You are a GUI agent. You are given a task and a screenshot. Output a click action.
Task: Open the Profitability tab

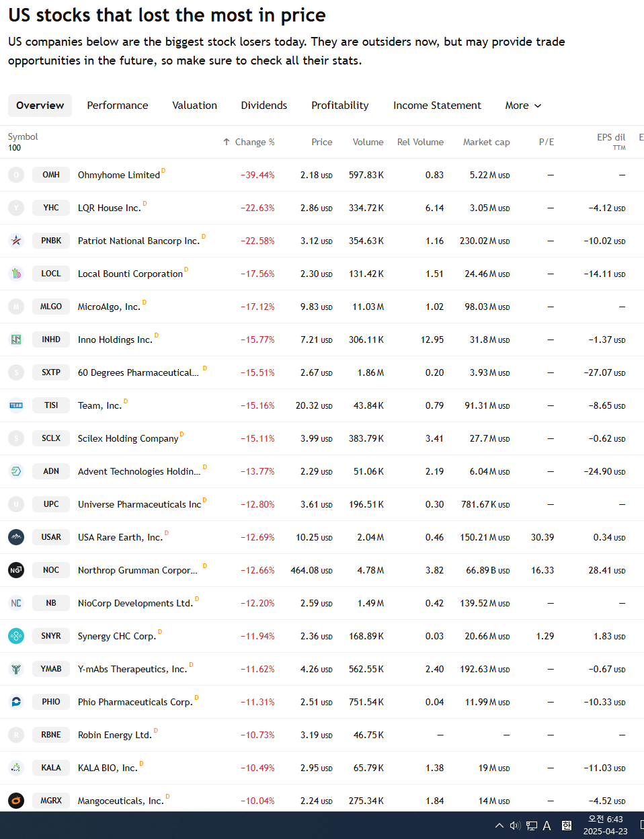[340, 106]
